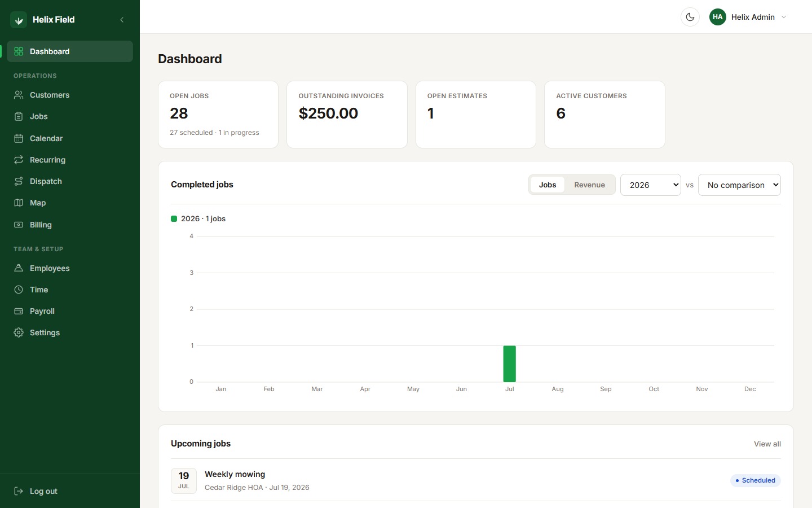The width and height of the screenshot is (812, 508).
Task: Open the No comparison dropdown
Action: (x=739, y=185)
